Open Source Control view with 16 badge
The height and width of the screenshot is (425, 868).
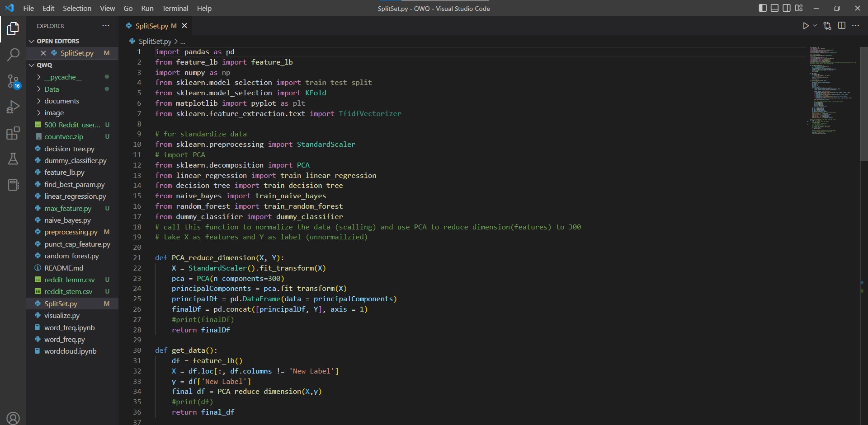point(13,81)
